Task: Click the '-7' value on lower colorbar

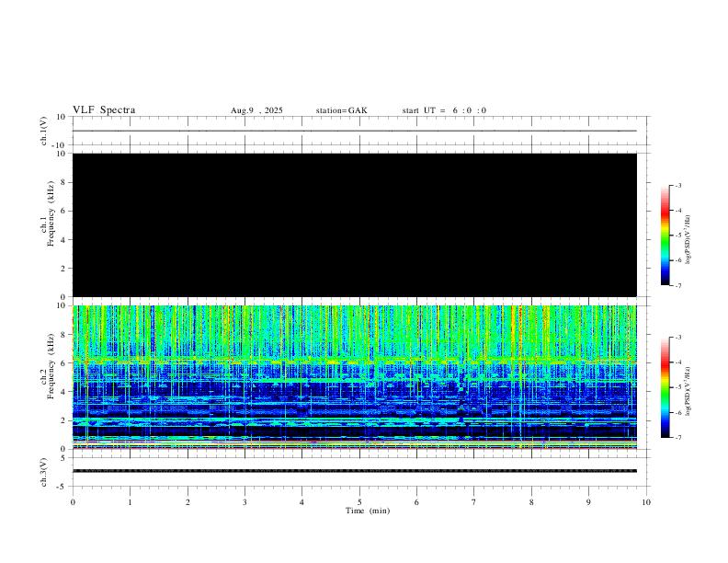Action: (678, 438)
